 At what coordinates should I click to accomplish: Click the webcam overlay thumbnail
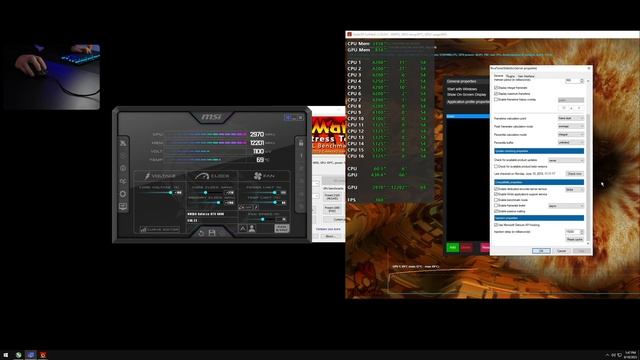[x=52, y=77]
